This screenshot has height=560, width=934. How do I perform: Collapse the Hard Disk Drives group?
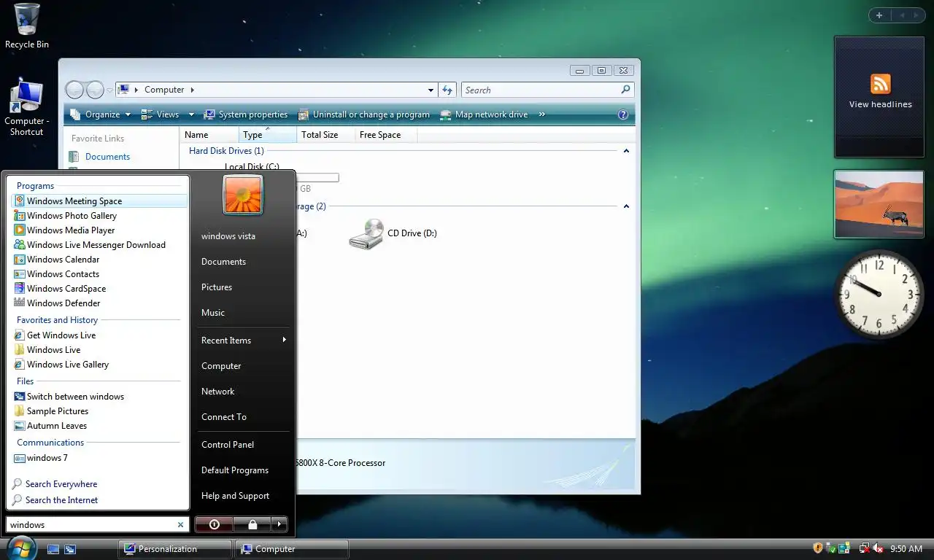point(626,151)
